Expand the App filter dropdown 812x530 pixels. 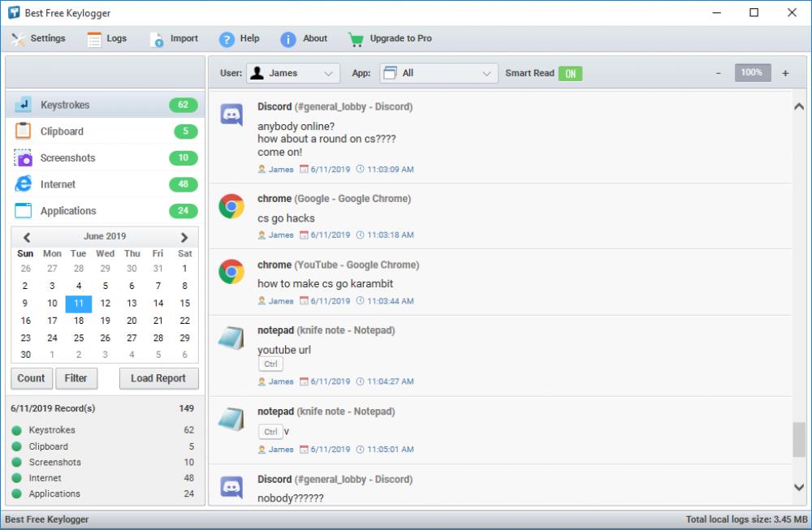click(438, 72)
